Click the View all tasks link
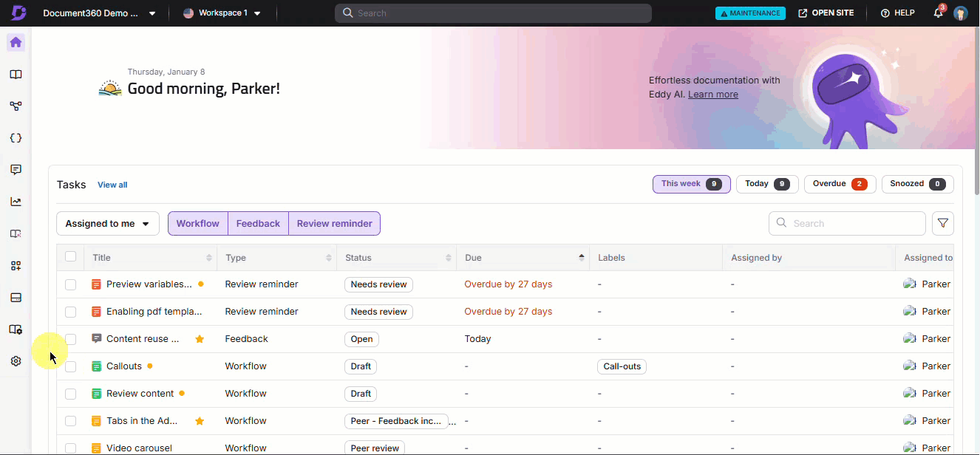Screen dimensions: 980x455 [112, 185]
